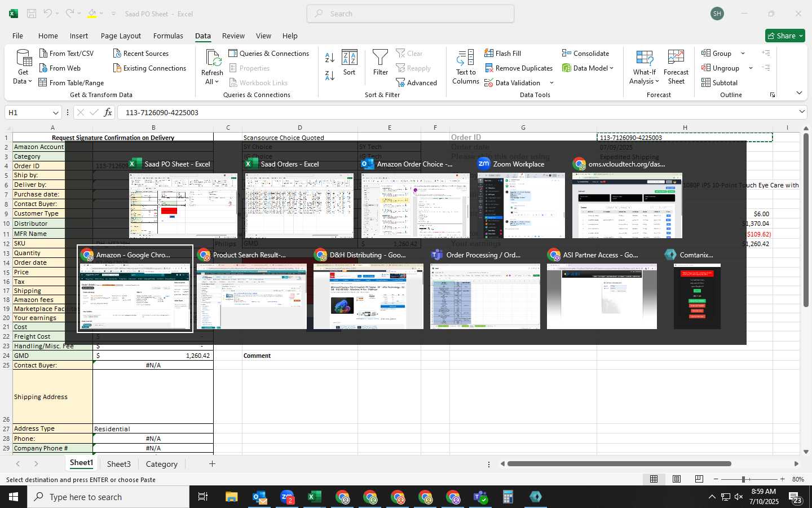Screen dimensions: 812x508
Task: Switch to Zoom Workplace window thumbnail
Action: point(521,199)
